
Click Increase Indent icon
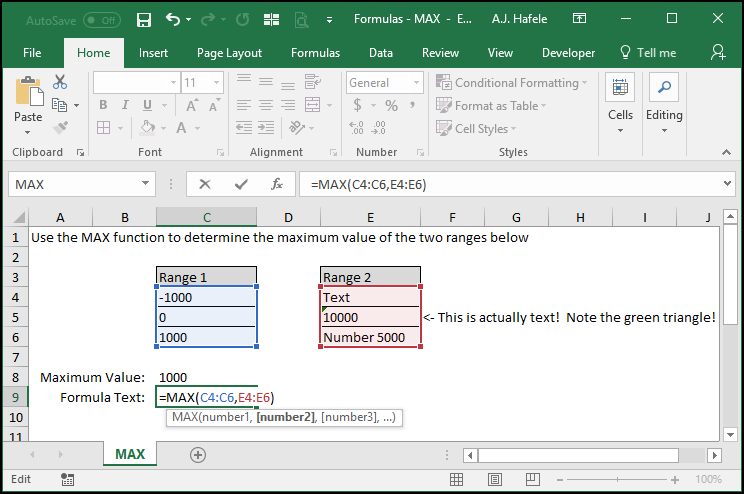pyautogui.click(x=266, y=128)
